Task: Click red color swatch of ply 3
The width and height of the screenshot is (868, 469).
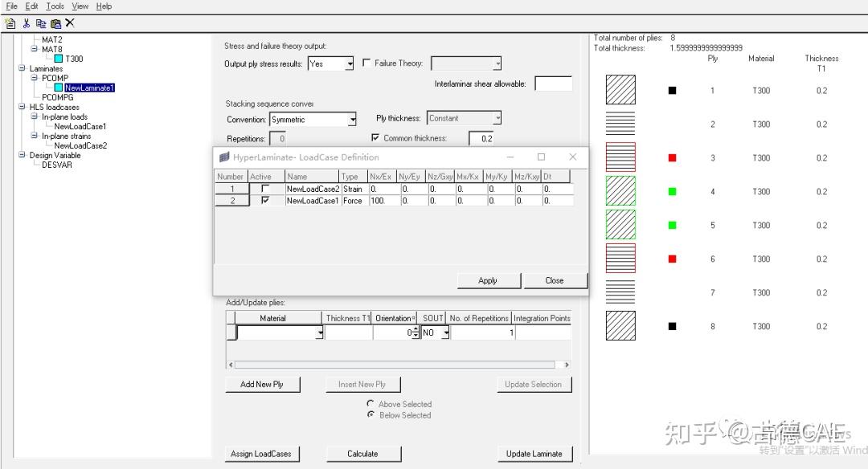Action: [672, 157]
